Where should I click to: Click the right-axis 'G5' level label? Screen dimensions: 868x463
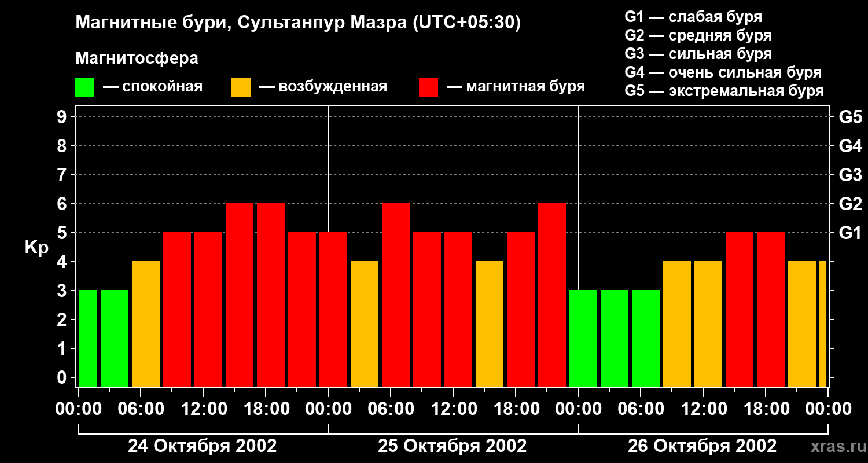click(850, 117)
